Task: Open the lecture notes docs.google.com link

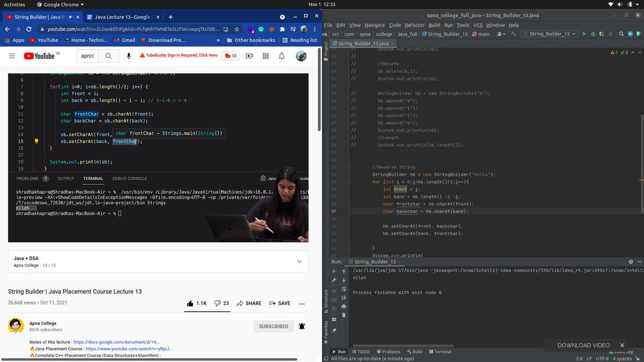Action: [x=116, y=342]
